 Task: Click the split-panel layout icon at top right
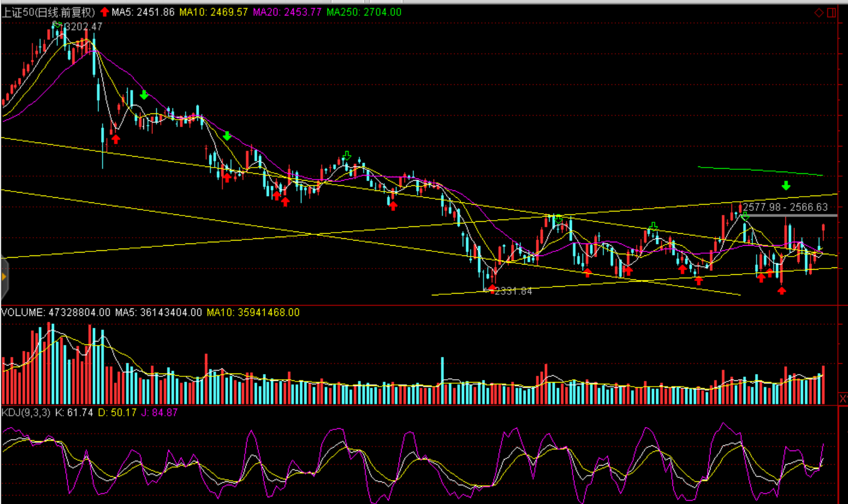(x=831, y=13)
